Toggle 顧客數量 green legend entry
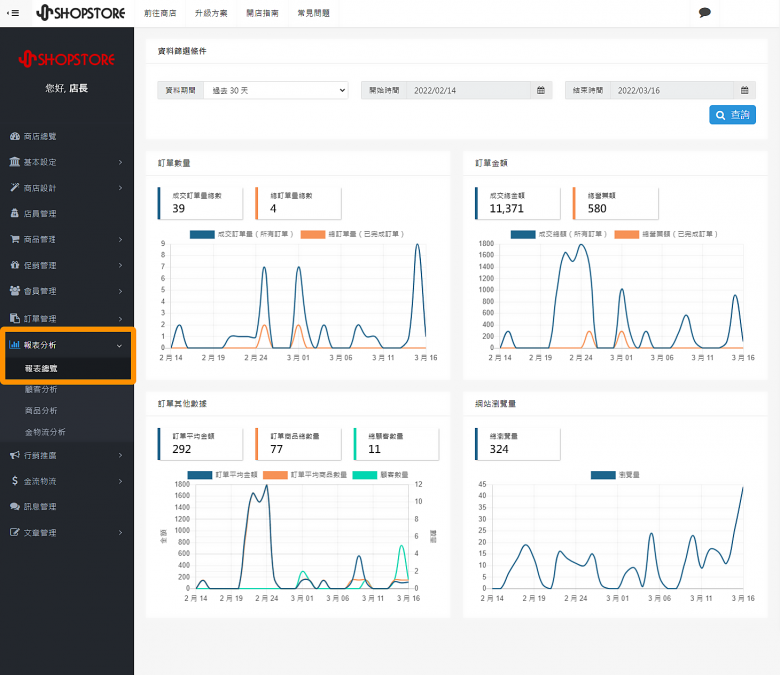 click(381, 475)
